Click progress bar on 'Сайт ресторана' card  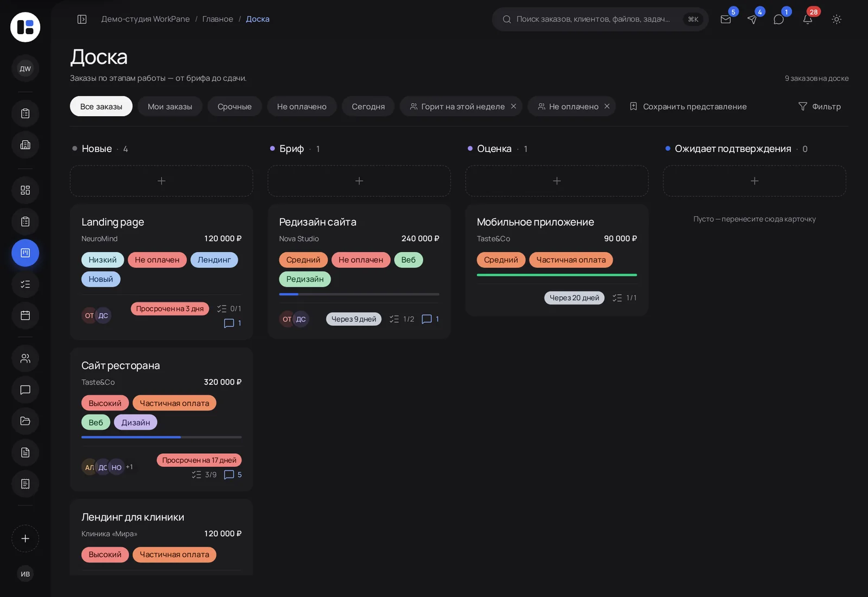(x=162, y=437)
